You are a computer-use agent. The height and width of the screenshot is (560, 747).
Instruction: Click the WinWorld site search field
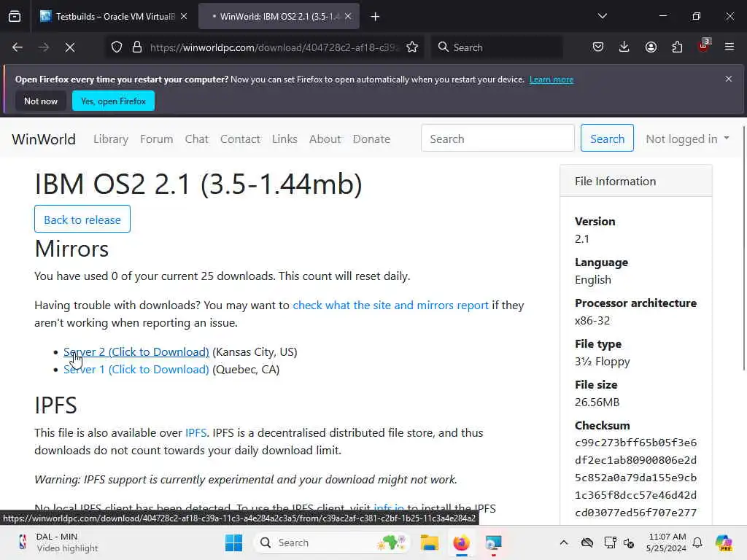(498, 138)
